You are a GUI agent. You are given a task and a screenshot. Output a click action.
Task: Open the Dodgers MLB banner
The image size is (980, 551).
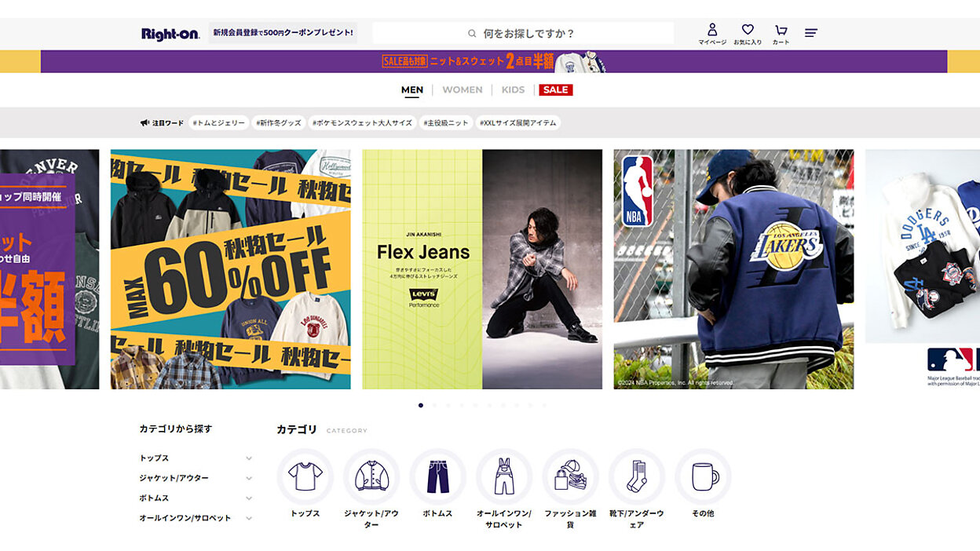923,269
